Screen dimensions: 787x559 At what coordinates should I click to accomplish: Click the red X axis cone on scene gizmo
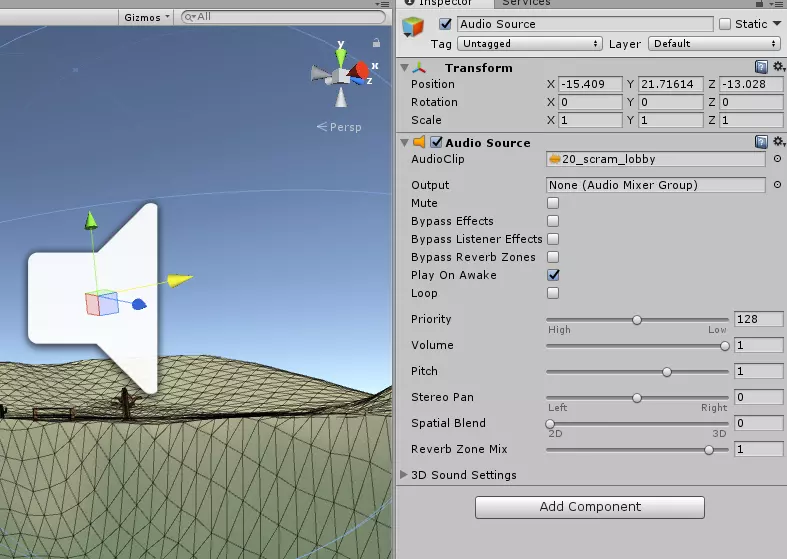(x=360, y=71)
